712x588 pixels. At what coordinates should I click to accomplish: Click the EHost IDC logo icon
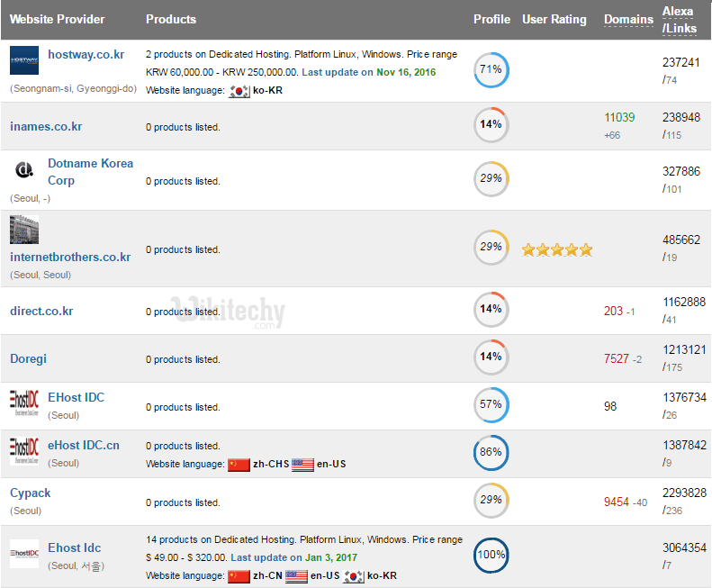tap(24, 403)
